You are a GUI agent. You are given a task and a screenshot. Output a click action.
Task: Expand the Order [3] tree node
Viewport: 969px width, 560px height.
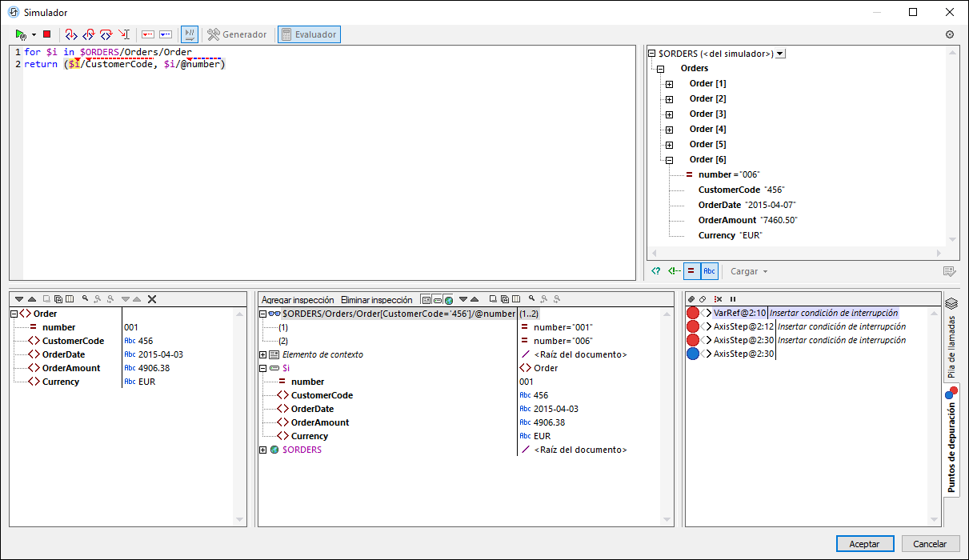coord(670,114)
